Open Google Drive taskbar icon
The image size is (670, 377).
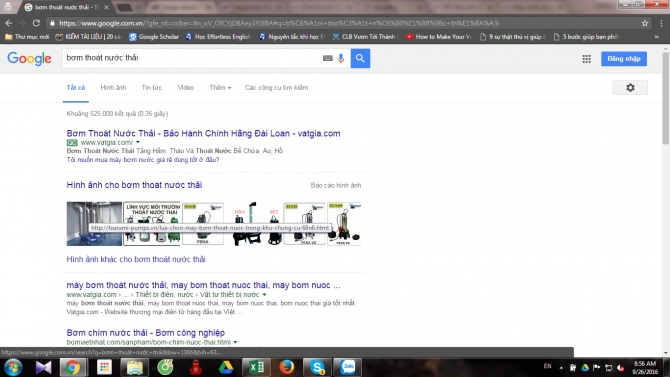coord(226,368)
